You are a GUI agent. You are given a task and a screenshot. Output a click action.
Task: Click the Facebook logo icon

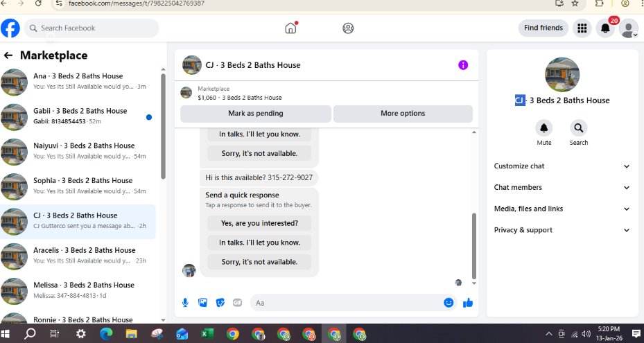point(10,28)
